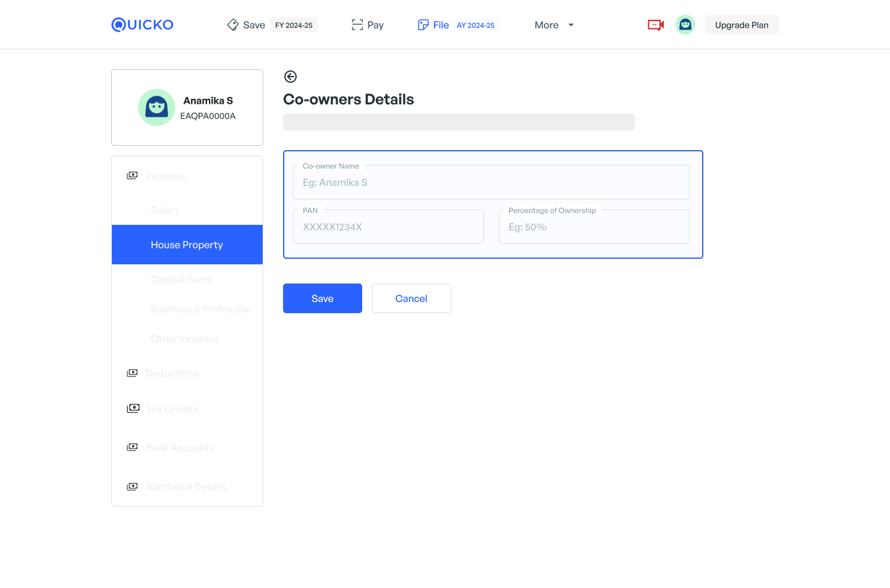Focus the Co-owner Name field
This screenshot has width=890, height=588.
[491, 183]
